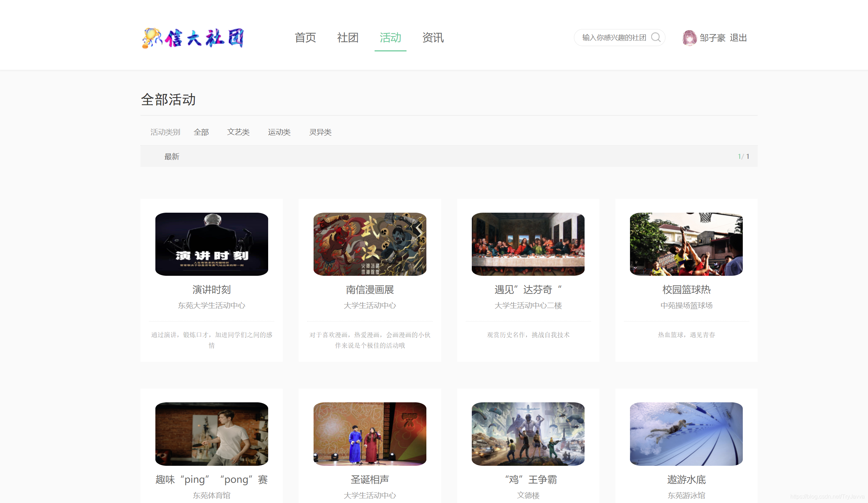
Task: Open the 遇见达芬奇 Last Supper image
Action: pos(527,244)
